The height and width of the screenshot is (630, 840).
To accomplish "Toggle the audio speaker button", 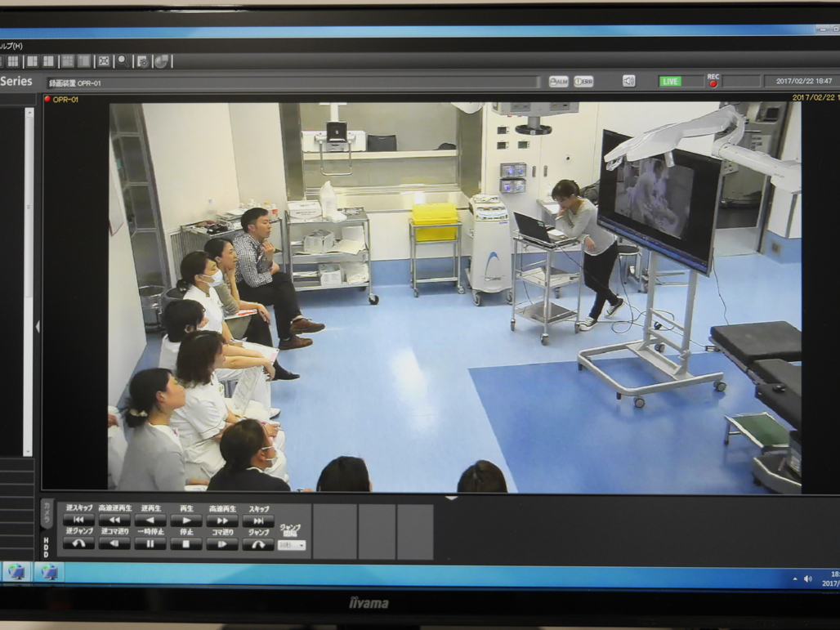I will click(628, 82).
